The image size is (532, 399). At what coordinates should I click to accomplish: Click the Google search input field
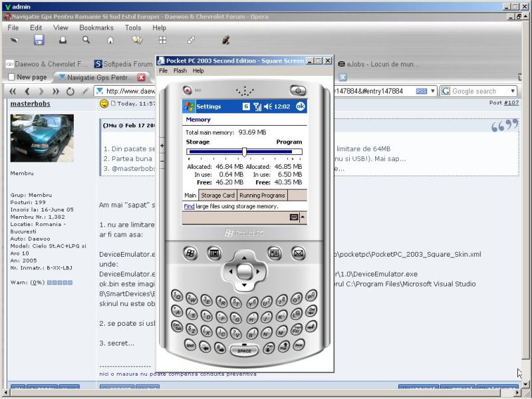480,91
